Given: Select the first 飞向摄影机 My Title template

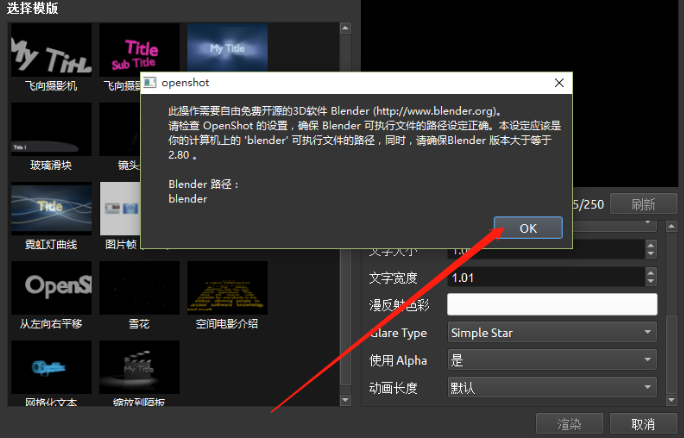Looking at the screenshot, I should point(51,50).
